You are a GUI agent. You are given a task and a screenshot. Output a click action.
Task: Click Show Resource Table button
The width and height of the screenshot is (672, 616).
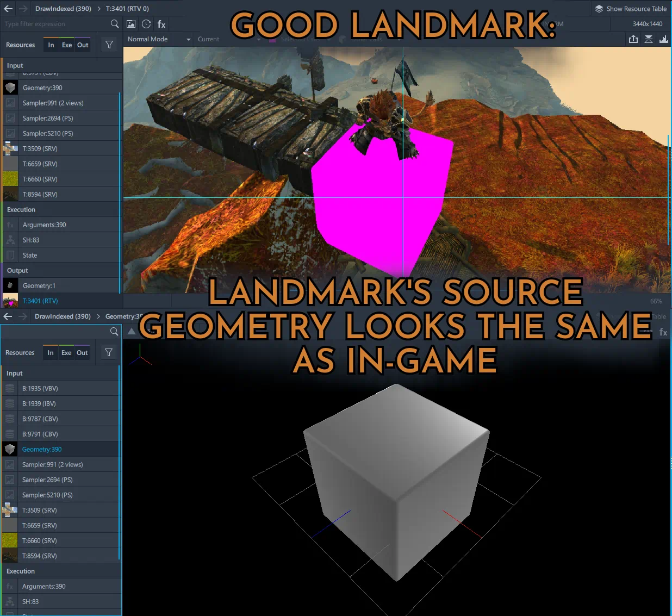(x=631, y=9)
